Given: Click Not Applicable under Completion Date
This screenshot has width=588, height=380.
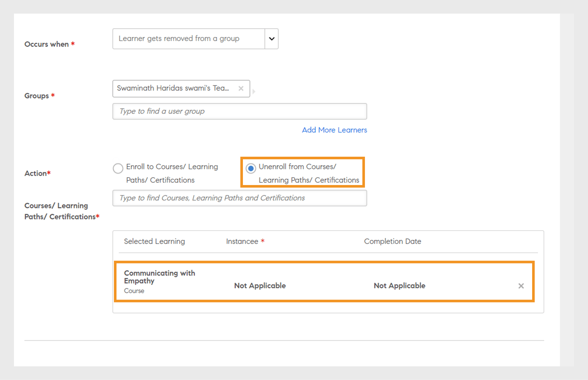Looking at the screenshot, I should [399, 285].
